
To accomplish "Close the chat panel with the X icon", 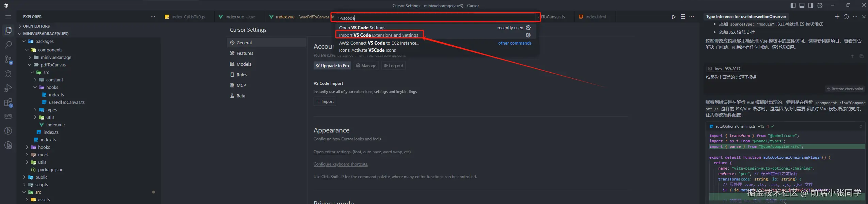I will (x=864, y=17).
